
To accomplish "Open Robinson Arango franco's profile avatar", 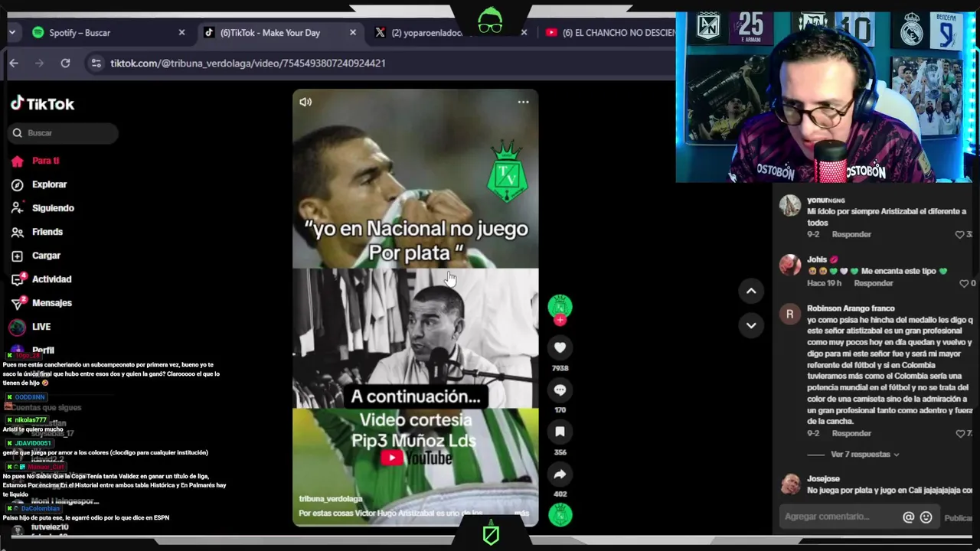I will coord(790,315).
